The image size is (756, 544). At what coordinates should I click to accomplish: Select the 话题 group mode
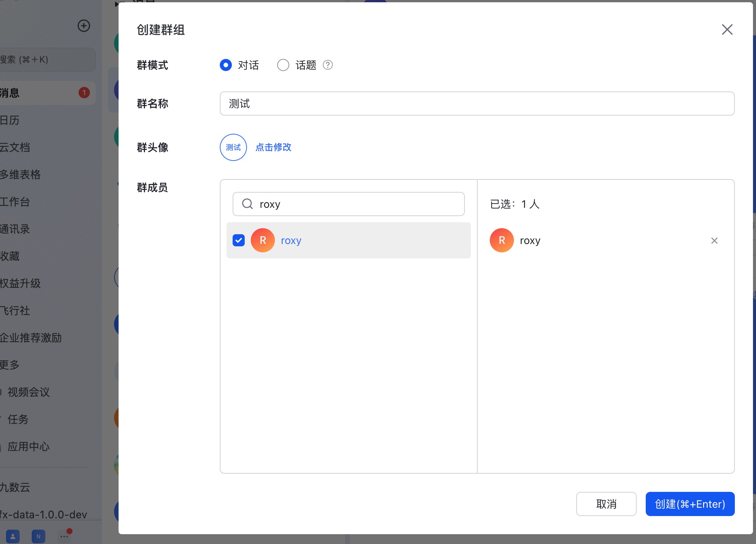[x=283, y=65]
